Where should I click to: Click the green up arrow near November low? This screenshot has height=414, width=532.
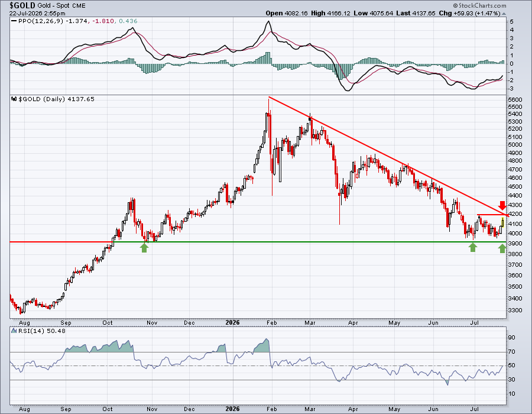click(144, 248)
